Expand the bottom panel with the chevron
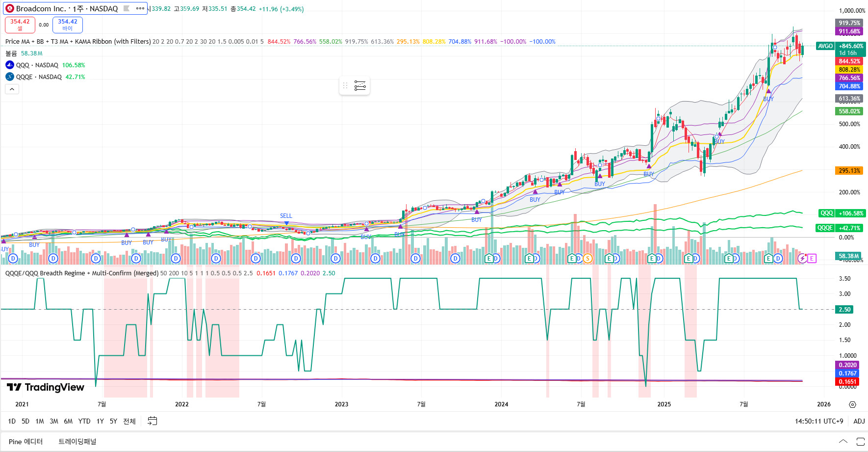The image size is (868, 452). tap(843, 442)
